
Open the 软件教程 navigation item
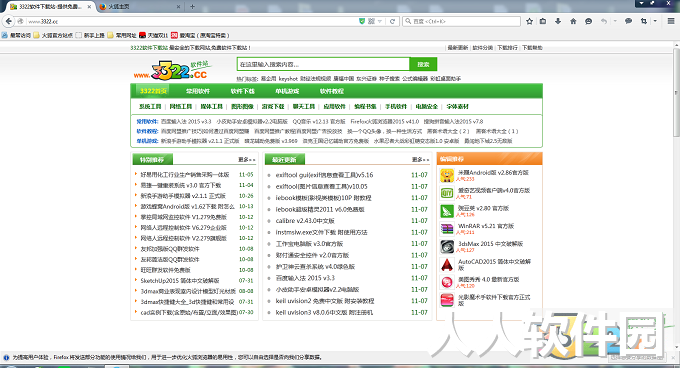(x=332, y=91)
